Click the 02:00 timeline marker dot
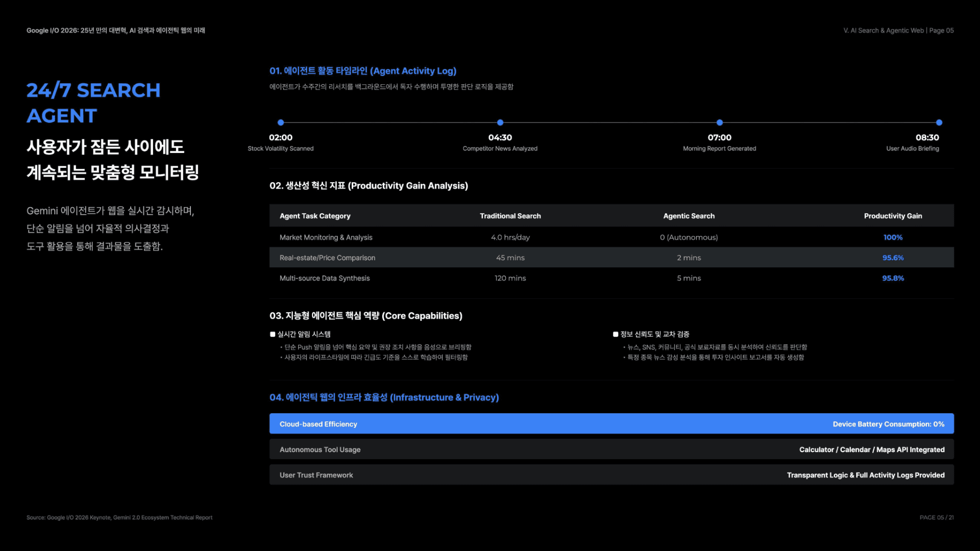The width and height of the screenshot is (980, 551). (281, 122)
